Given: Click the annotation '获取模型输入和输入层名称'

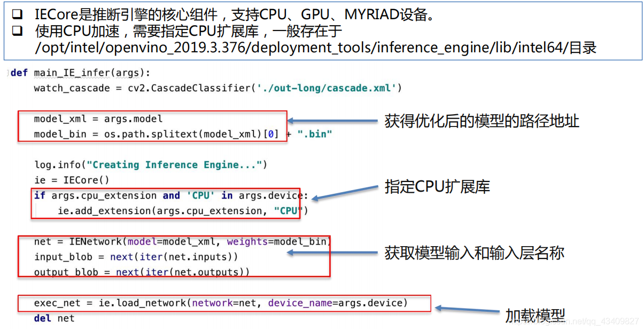Looking at the screenshot, I should click(x=475, y=253).
